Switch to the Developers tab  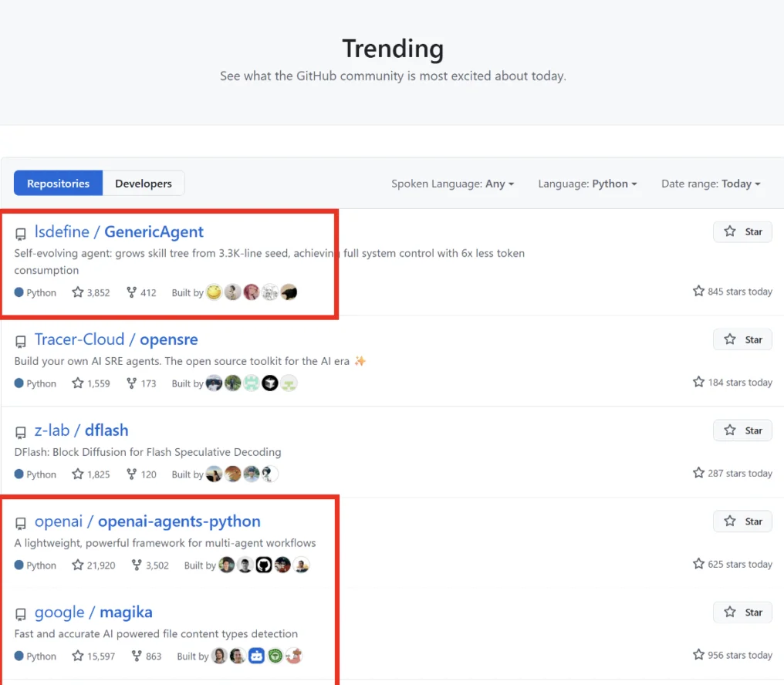pyautogui.click(x=144, y=184)
